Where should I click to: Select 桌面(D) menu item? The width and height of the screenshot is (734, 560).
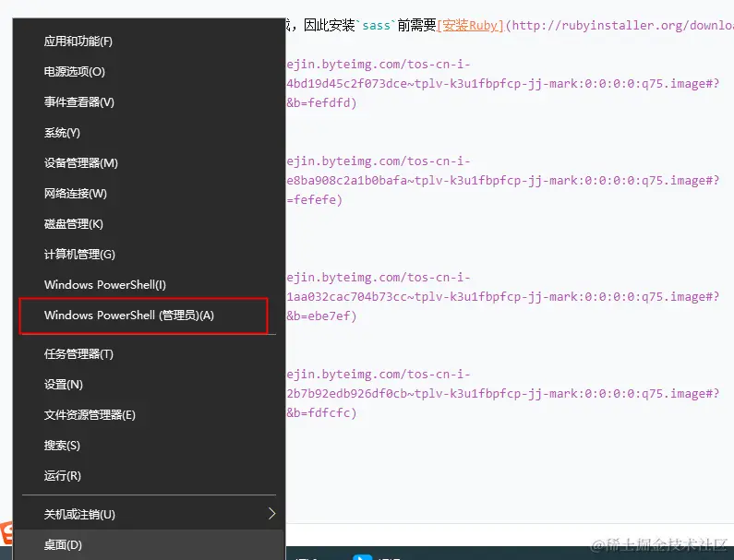149,545
